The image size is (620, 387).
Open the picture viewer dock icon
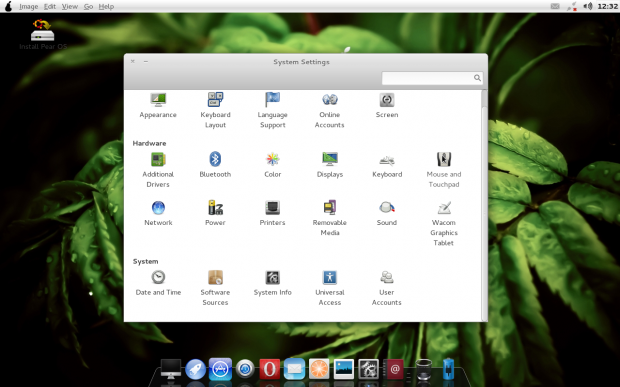coord(344,369)
